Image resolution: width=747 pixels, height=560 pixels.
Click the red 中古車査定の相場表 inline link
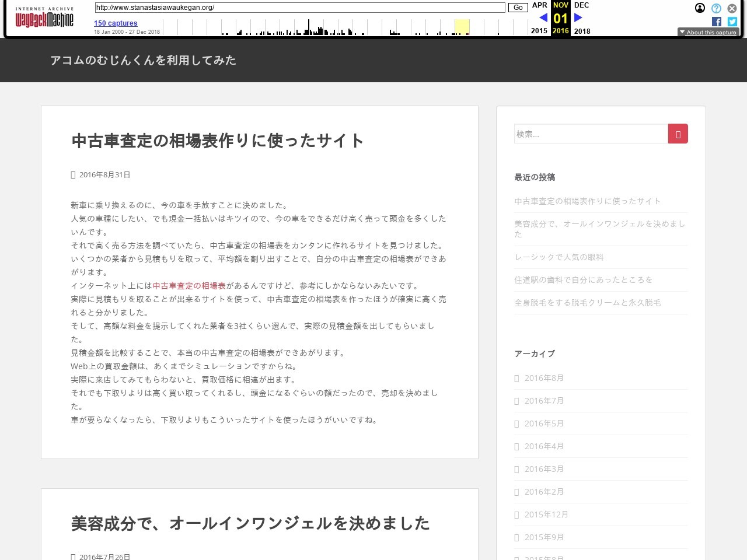coord(189,286)
